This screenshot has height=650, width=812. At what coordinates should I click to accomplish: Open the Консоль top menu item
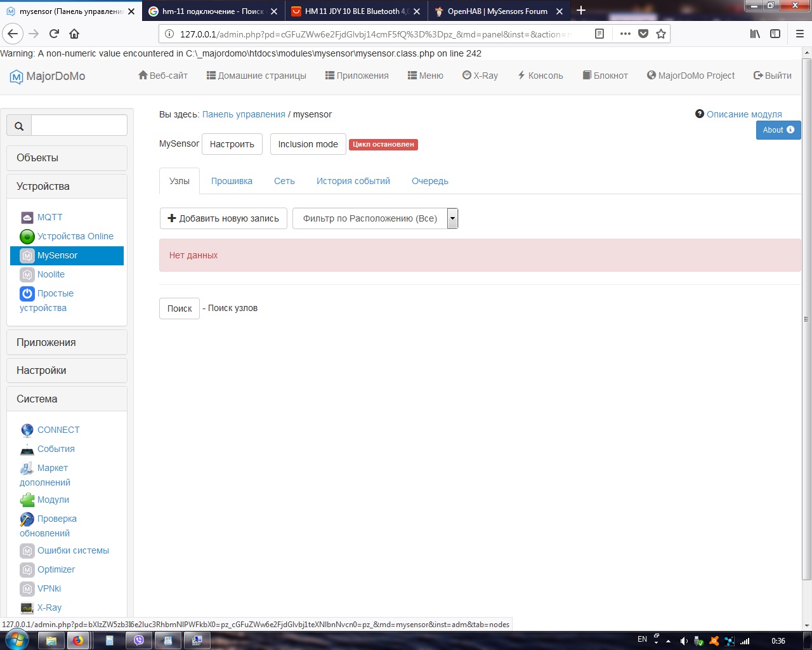pos(540,76)
